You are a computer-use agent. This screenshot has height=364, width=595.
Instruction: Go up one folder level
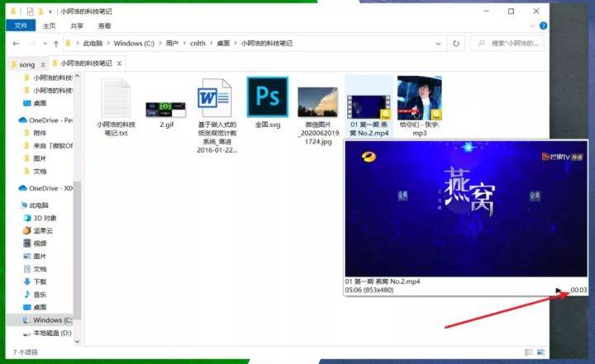pos(56,44)
